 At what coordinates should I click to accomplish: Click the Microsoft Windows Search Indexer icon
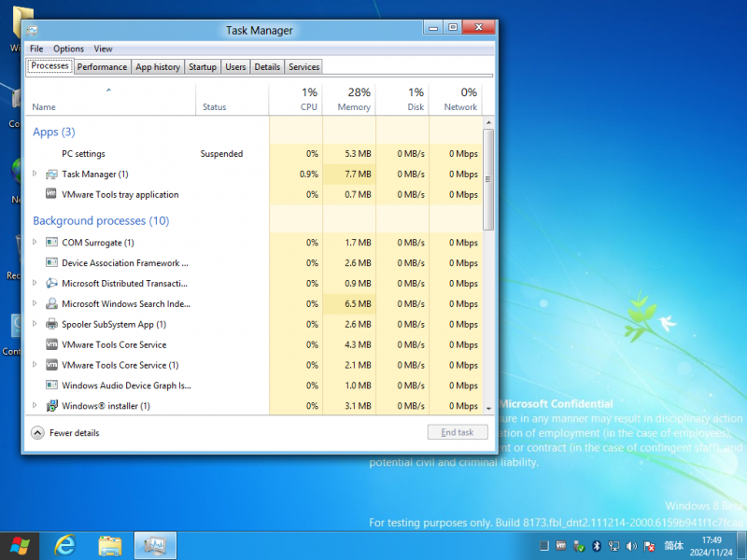coord(51,304)
